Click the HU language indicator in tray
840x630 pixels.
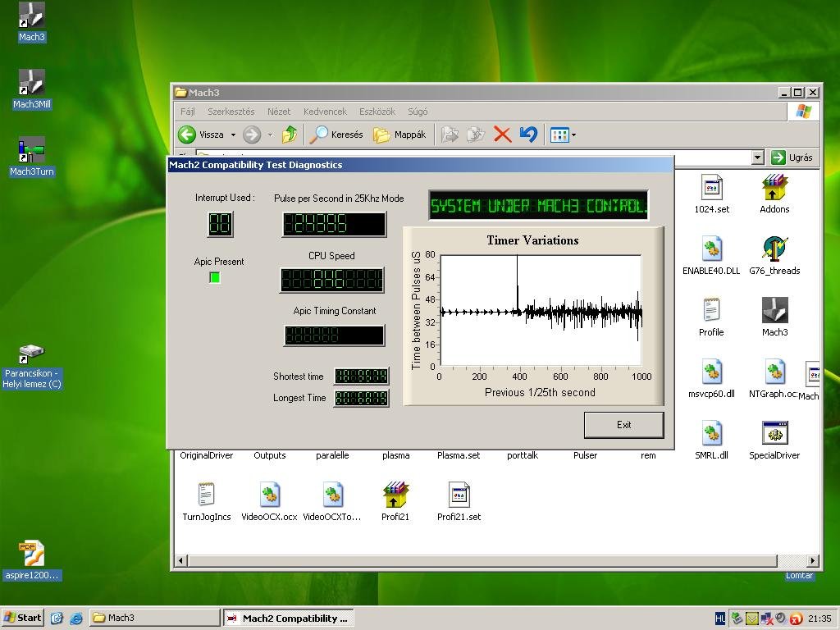click(x=720, y=619)
